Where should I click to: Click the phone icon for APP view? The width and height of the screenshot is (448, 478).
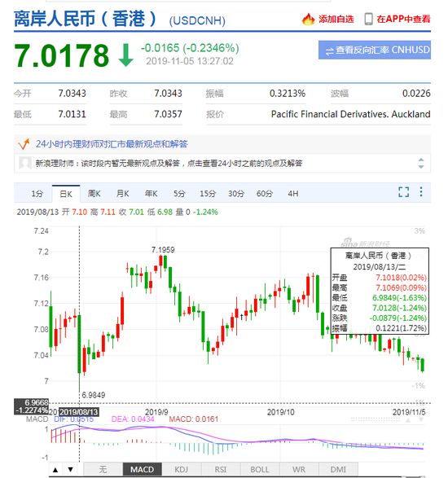368,20
